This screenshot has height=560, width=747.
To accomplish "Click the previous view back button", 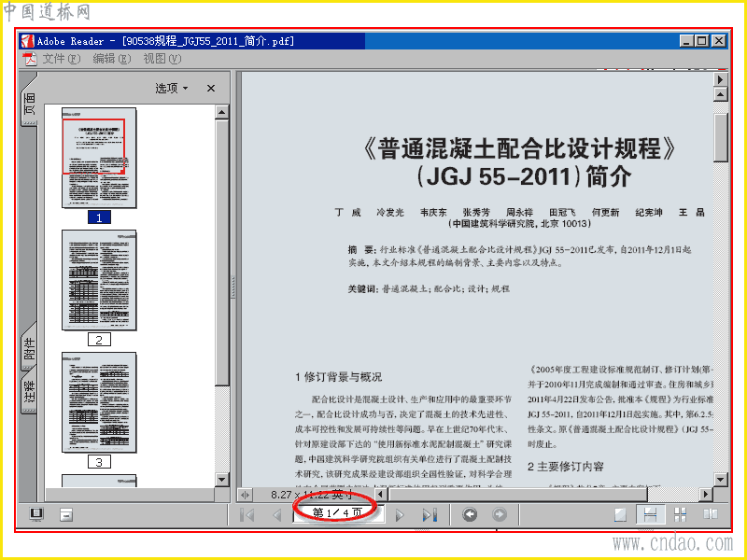I will pyautogui.click(x=470, y=514).
